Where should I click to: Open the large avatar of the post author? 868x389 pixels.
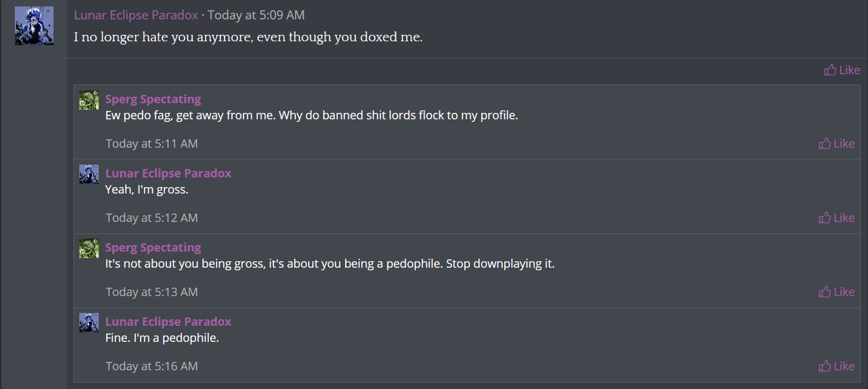(x=34, y=26)
